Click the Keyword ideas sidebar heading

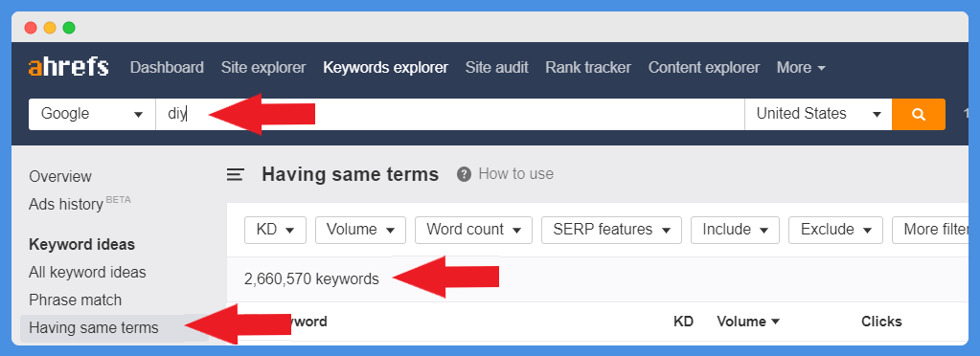coord(81,245)
